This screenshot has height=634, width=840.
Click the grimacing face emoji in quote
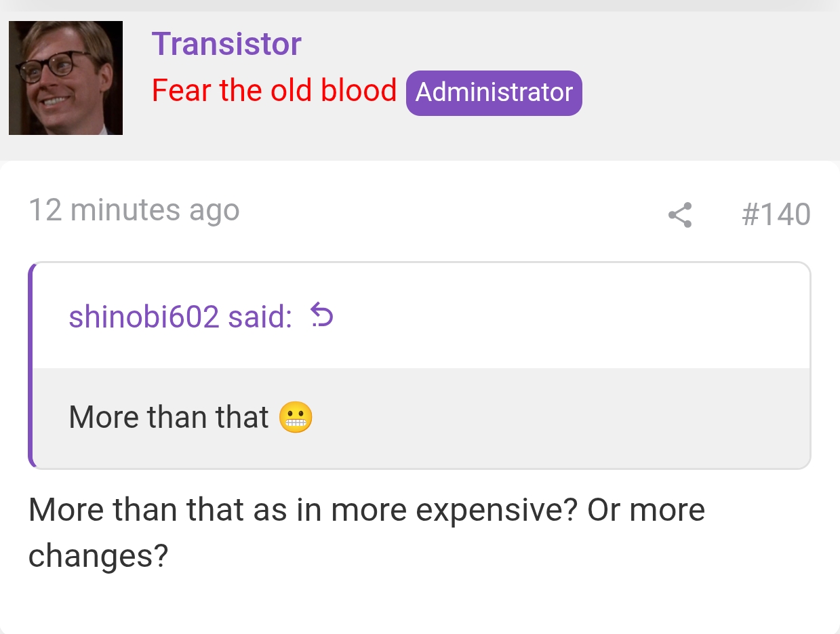[296, 417]
